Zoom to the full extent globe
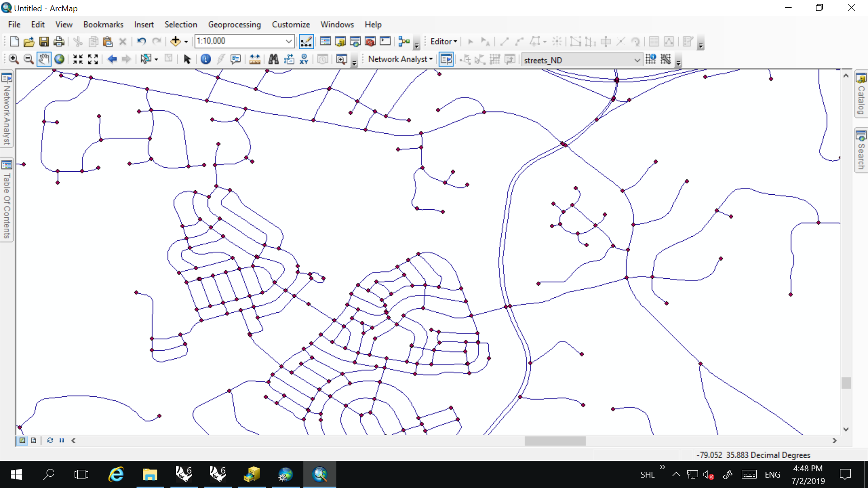The height and width of the screenshot is (488, 868). [x=59, y=59]
